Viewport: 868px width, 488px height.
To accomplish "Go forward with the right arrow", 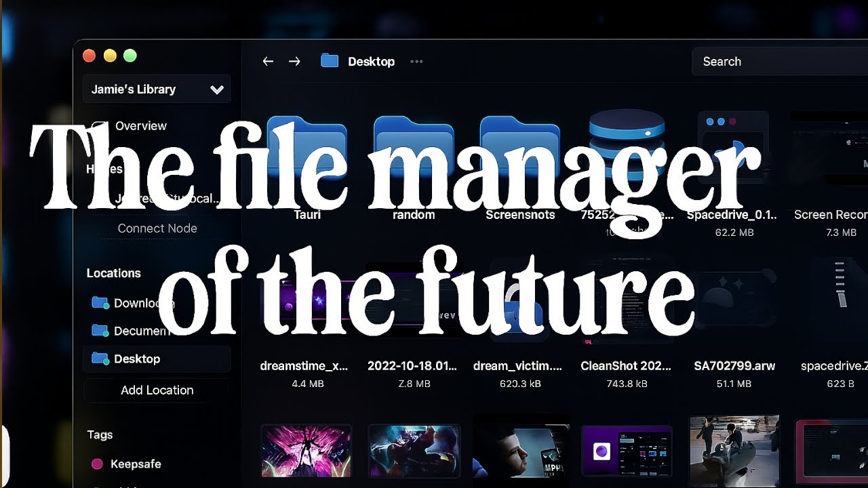I will 294,62.
